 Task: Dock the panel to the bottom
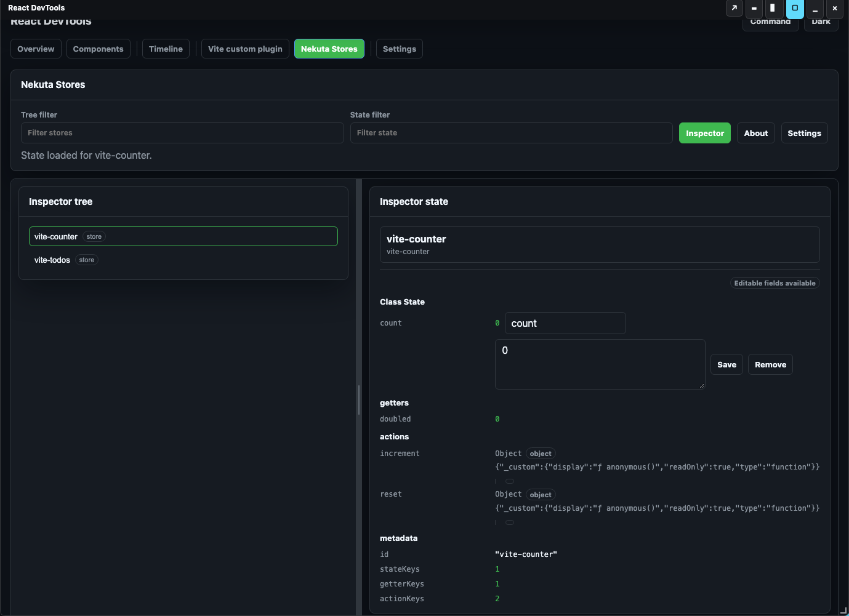point(754,8)
